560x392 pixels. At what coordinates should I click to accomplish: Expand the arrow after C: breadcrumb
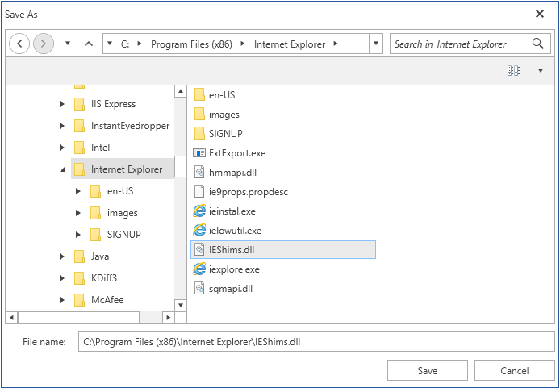pos(140,44)
